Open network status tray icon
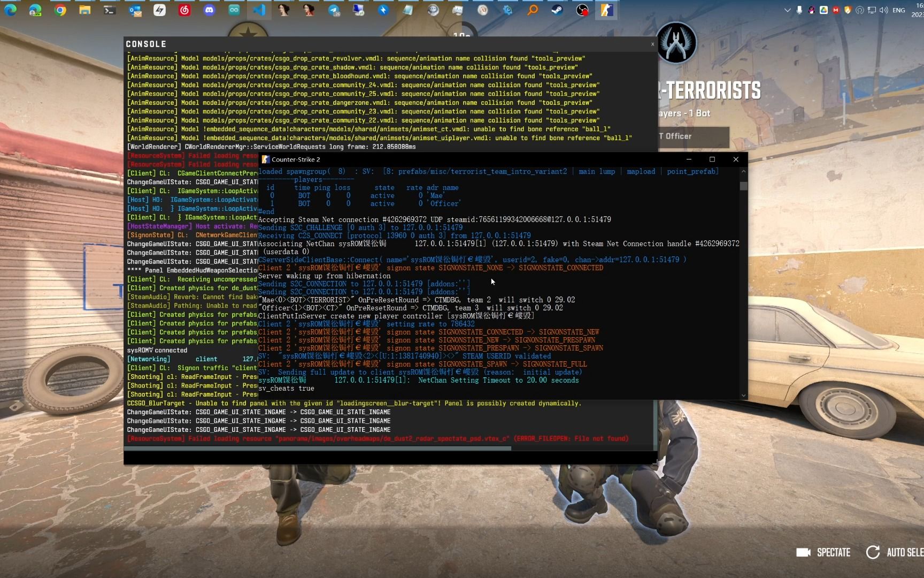The image size is (924, 578). [x=872, y=10]
